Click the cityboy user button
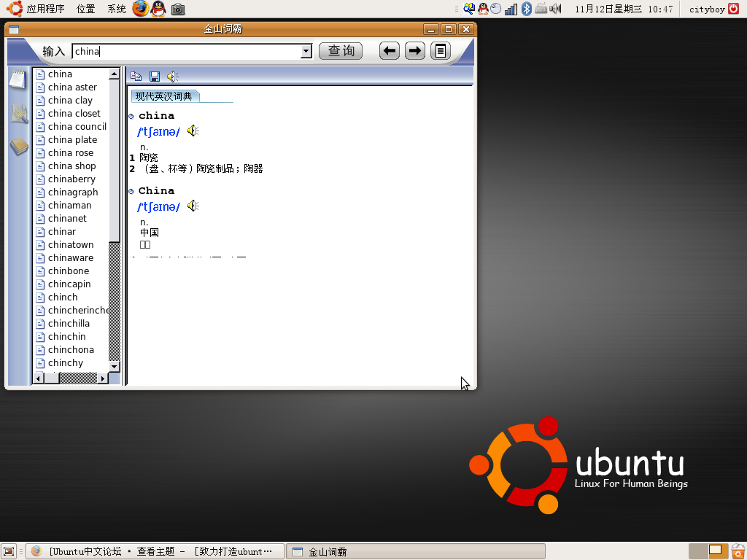Viewport: 747px width, 560px height. 707,9
